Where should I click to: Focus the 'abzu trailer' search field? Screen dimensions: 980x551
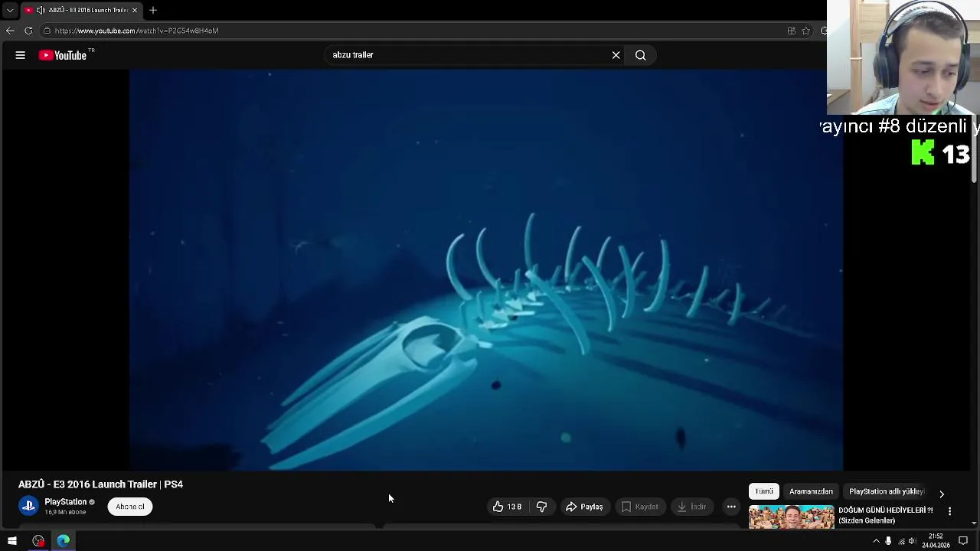(x=467, y=55)
